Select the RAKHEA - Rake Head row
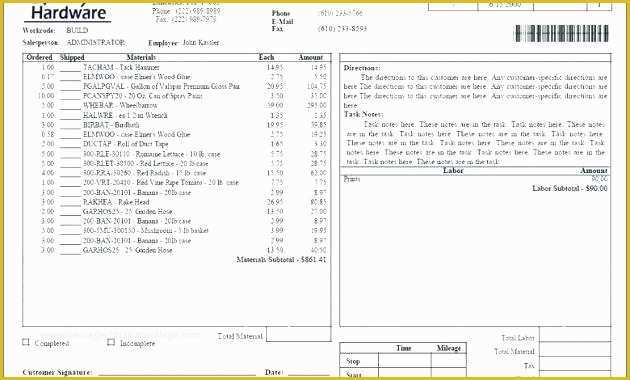The height and width of the screenshot is (380, 630). click(x=176, y=202)
